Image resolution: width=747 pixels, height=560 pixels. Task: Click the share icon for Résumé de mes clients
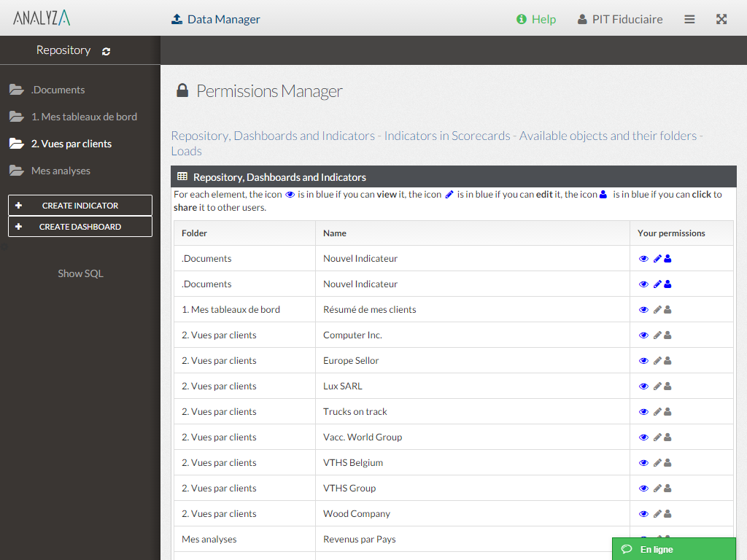pos(668,309)
